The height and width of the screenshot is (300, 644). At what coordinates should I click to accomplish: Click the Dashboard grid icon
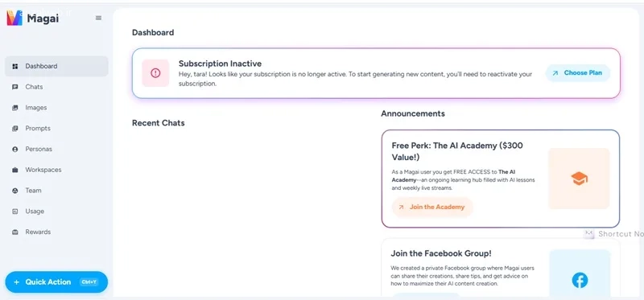(x=15, y=67)
